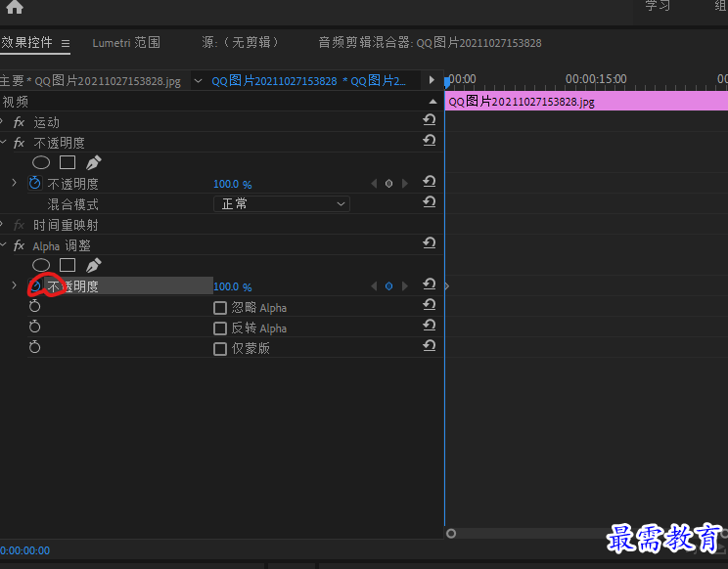Click the 100.0 % value under Alpha 调整
728x569 pixels.
(x=233, y=286)
